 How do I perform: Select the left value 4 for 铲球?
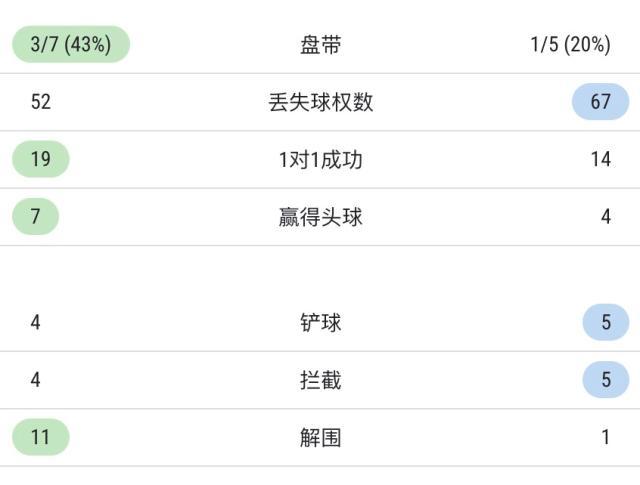(x=36, y=323)
